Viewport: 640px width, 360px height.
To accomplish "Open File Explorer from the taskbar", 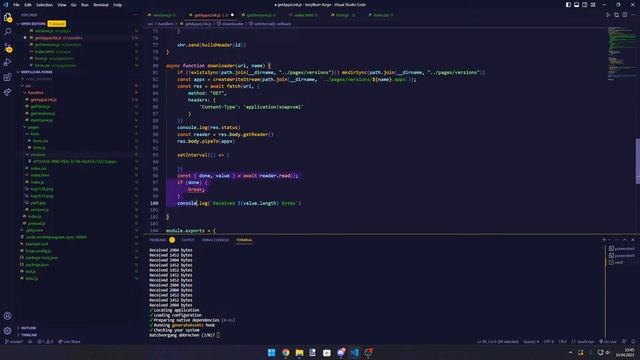I will pyautogui.click(x=299, y=353).
